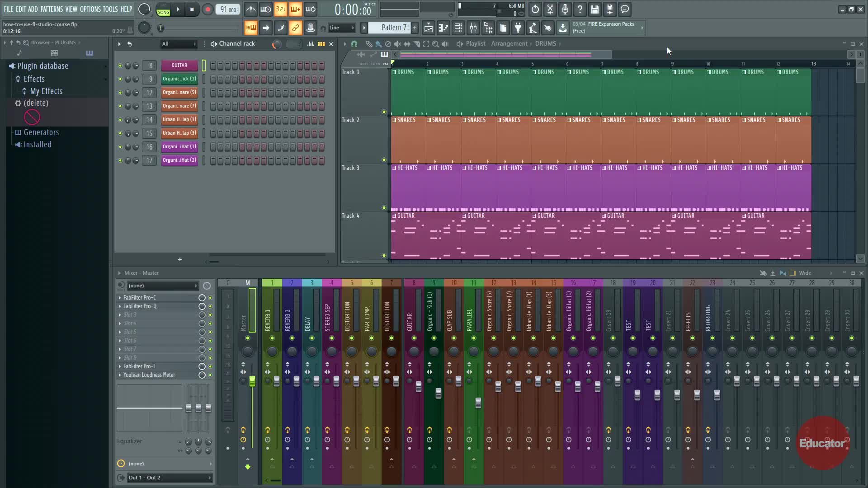Click the plugin picker plug icon

point(518,28)
